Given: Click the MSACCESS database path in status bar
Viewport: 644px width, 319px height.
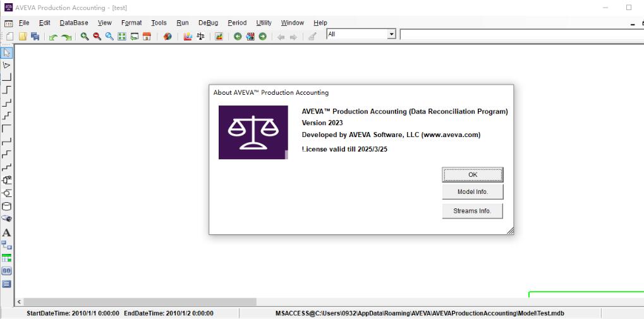Looking at the screenshot, I should tap(420, 313).
